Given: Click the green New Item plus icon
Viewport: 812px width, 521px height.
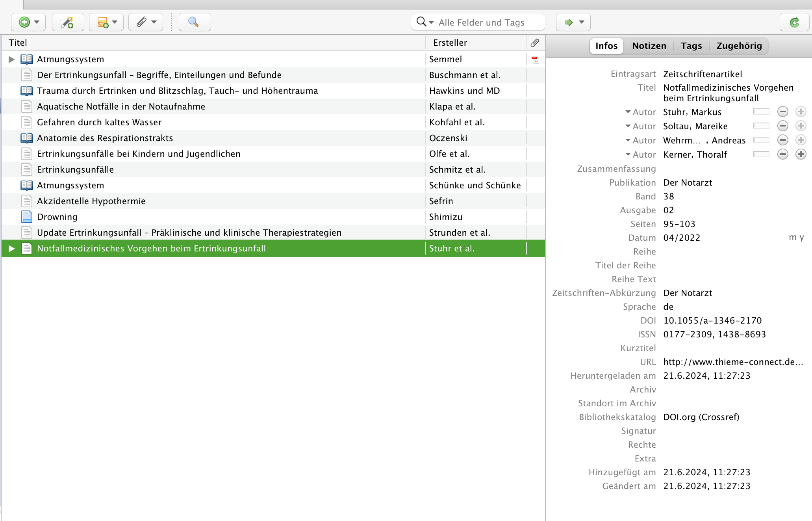Looking at the screenshot, I should pos(24,22).
